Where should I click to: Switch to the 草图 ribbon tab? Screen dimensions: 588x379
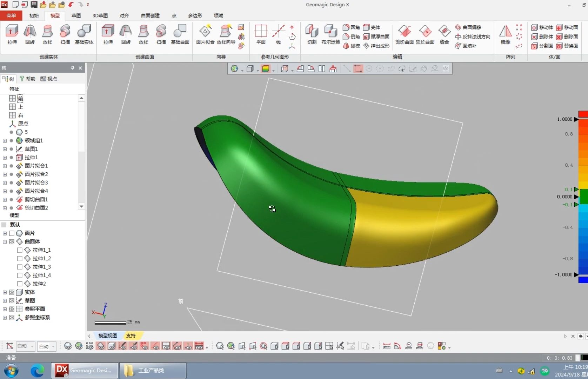(76, 15)
